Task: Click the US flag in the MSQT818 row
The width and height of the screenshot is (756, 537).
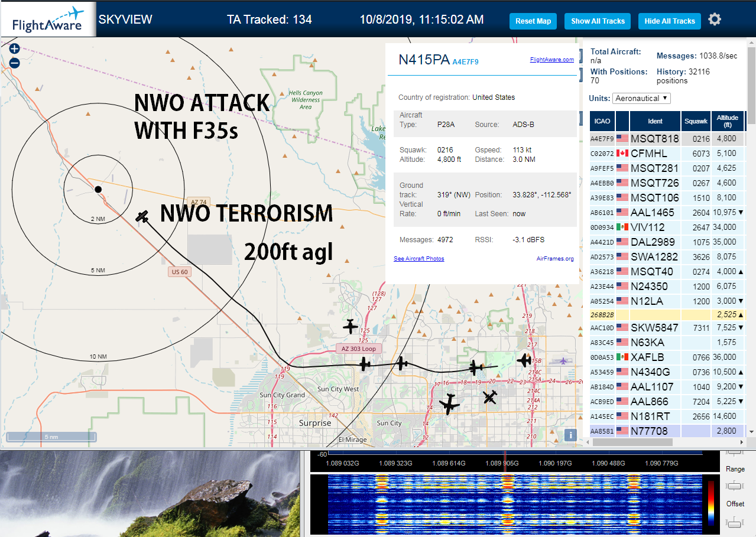Action: (x=622, y=138)
